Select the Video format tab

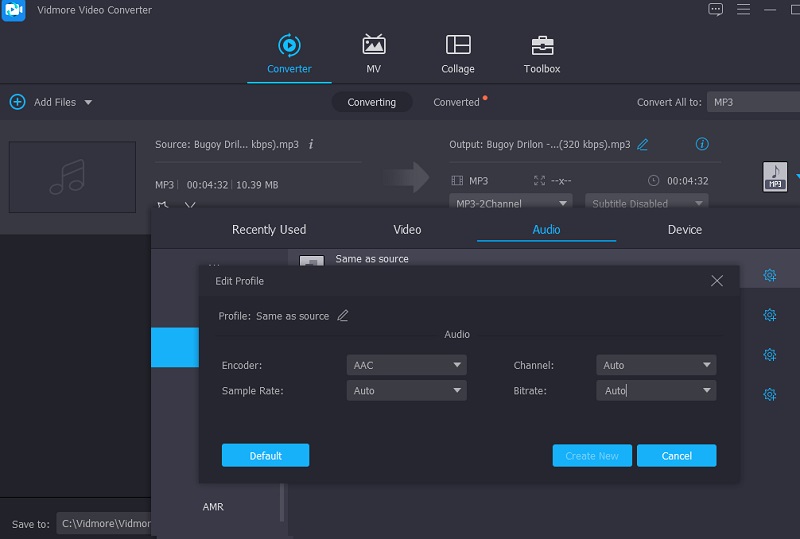407,230
